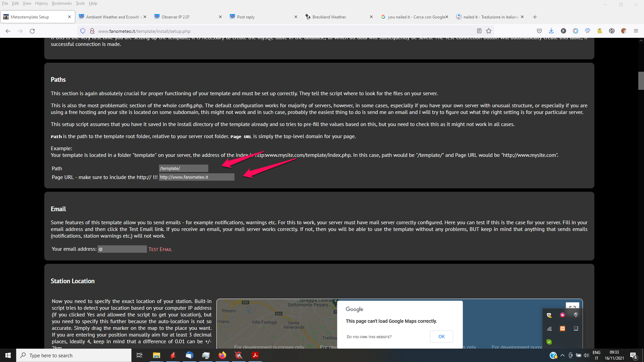644x362 pixels.
Task: Reload the current page
Action: pos(32,31)
